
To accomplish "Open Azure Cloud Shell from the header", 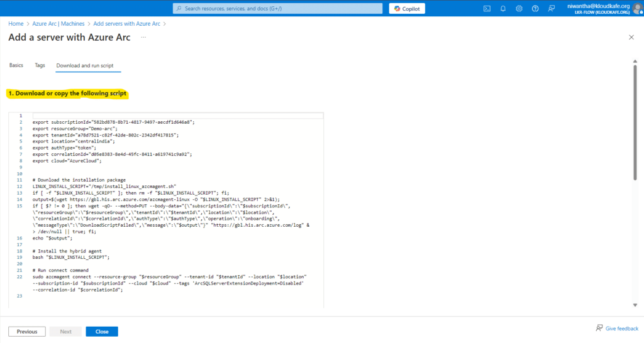I will pos(487,9).
